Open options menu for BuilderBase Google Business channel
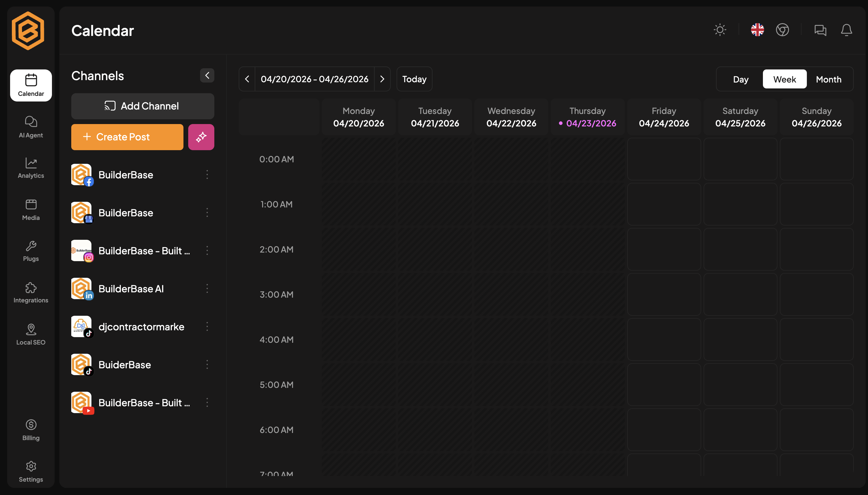Image resolution: width=868 pixels, height=495 pixels. coord(207,213)
